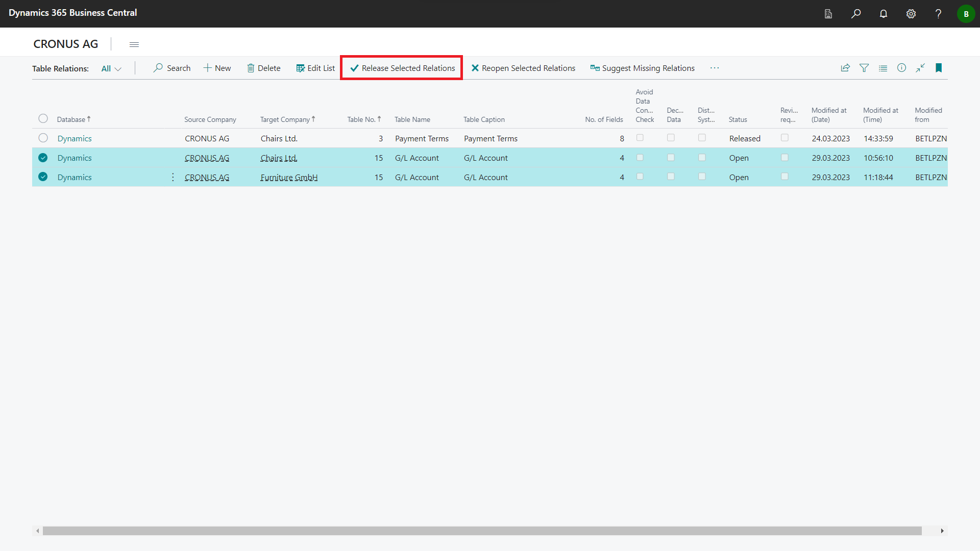Release Selected Relations
980x551 pixels.
[402, 68]
